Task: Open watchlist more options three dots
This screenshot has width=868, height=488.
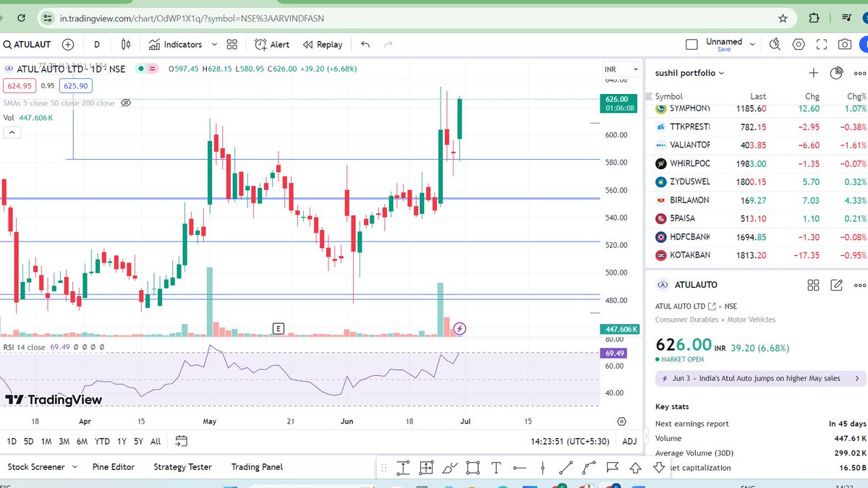Action: (x=859, y=73)
